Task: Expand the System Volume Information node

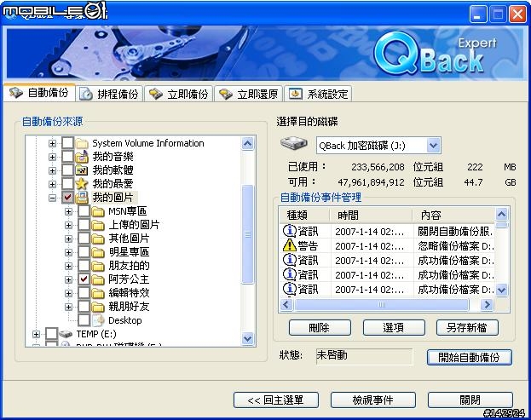Action: tap(52, 143)
